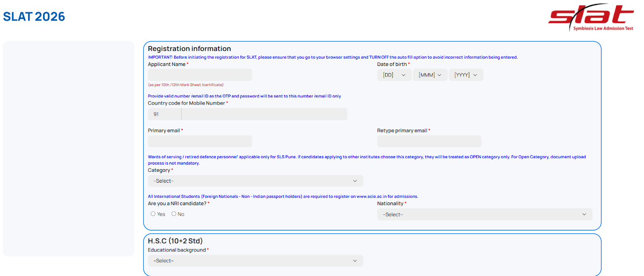Click the mobile number input field
The image size is (644, 276).
264,114
